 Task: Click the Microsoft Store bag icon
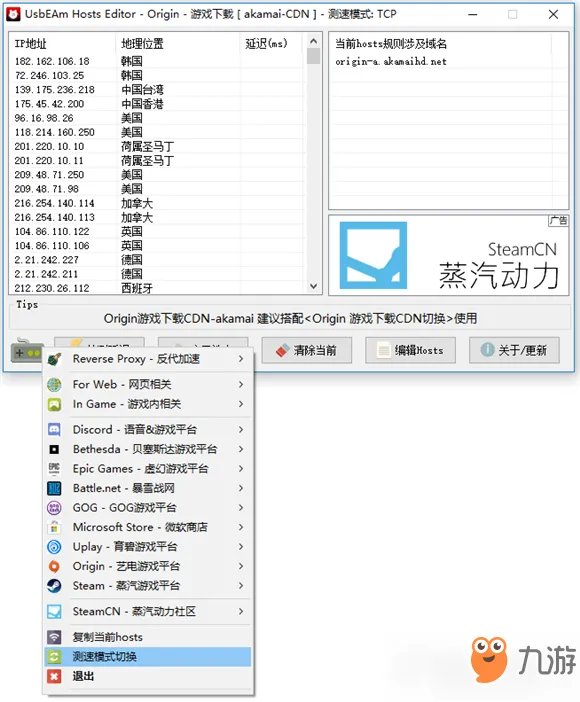54,527
